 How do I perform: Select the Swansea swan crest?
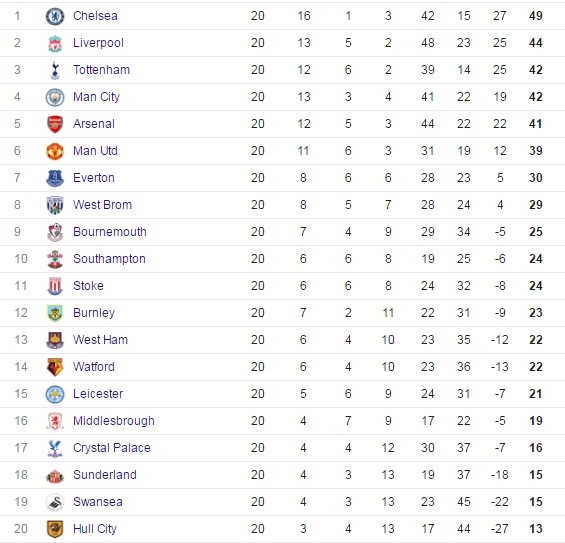[x=55, y=502]
